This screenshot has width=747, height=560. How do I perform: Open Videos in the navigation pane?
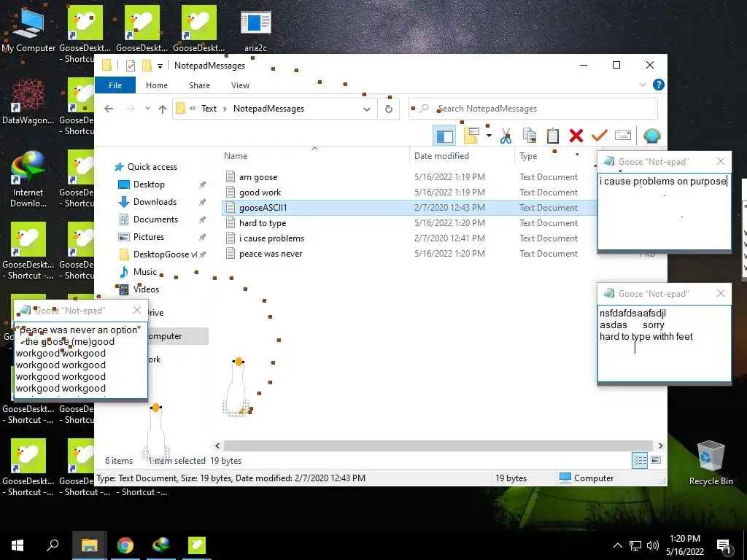point(146,289)
